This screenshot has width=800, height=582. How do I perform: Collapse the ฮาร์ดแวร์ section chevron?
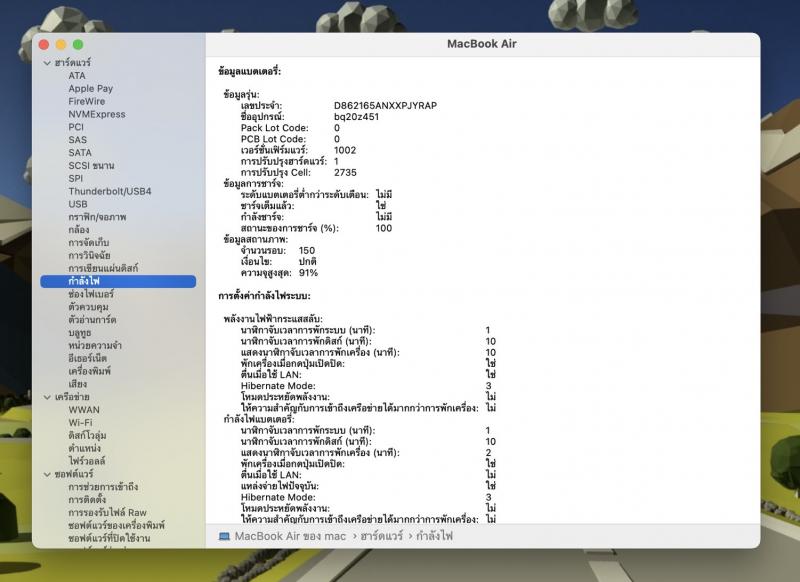pyautogui.click(x=47, y=63)
